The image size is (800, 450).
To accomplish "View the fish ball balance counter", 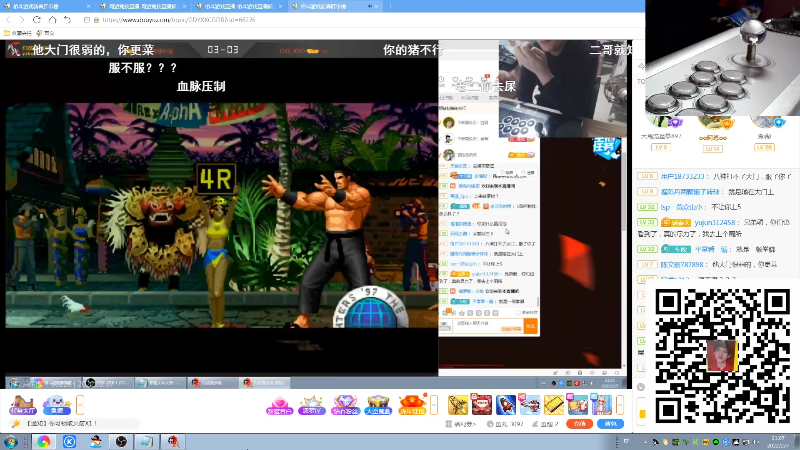I will pyautogui.click(x=505, y=424).
